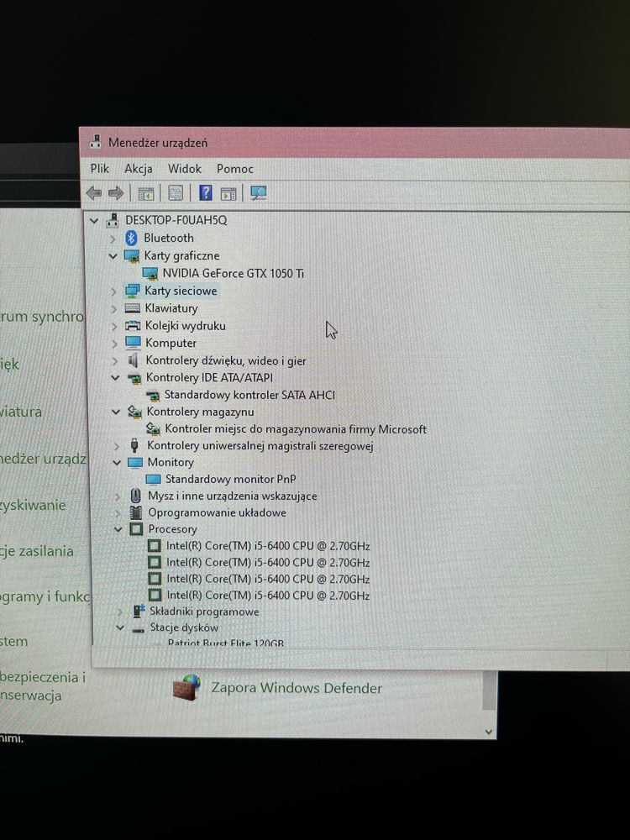The image size is (630, 840).
Task: Click the action pane toolbar icon
Action: tap(228, 193)
